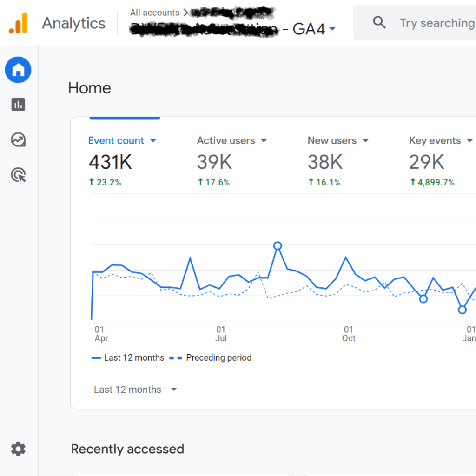
Task: Open the Home page heading area
Action: (x=89, y=88)
